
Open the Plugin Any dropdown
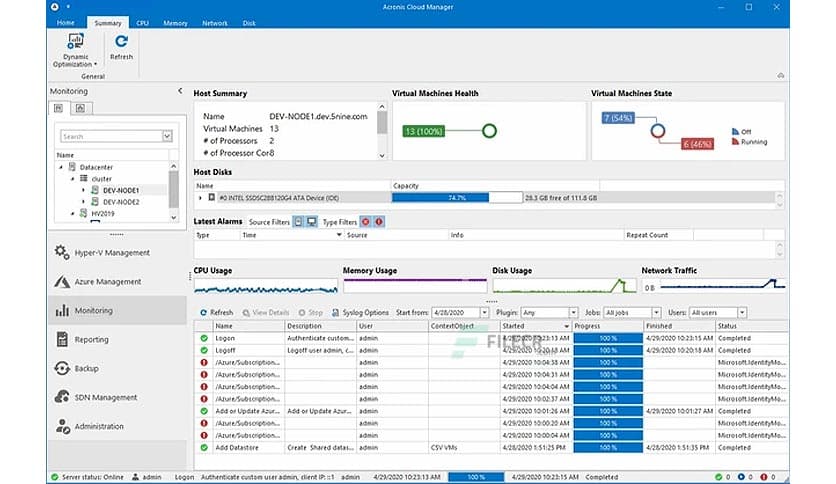(x=573, y=313)
